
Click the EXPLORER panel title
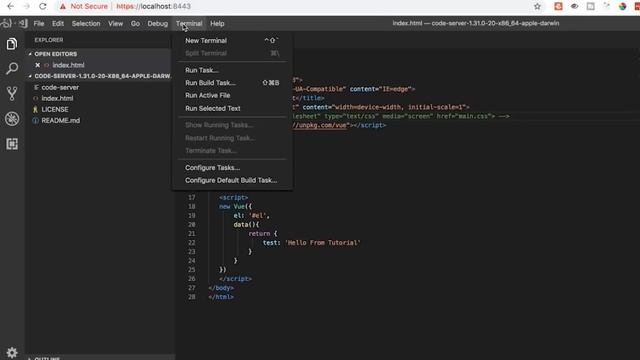tap(49, 40)
